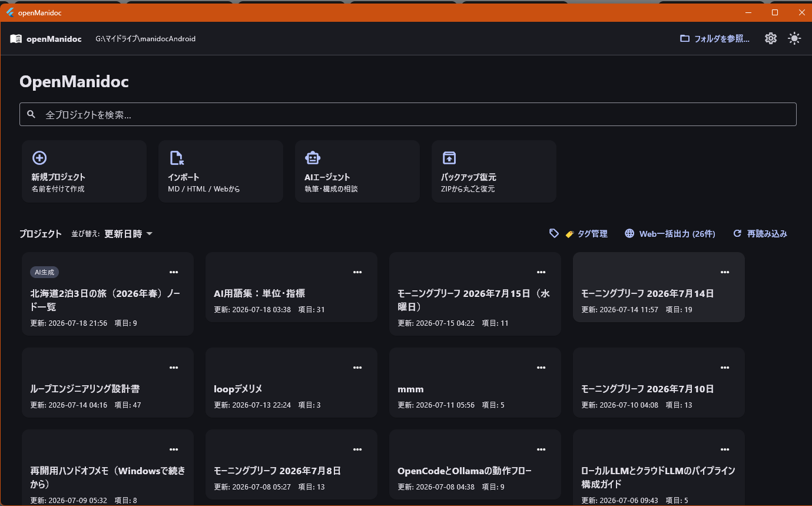Focus the 全プロジェクトを検索 search field

pyautogui.click(x=407, y=114)
